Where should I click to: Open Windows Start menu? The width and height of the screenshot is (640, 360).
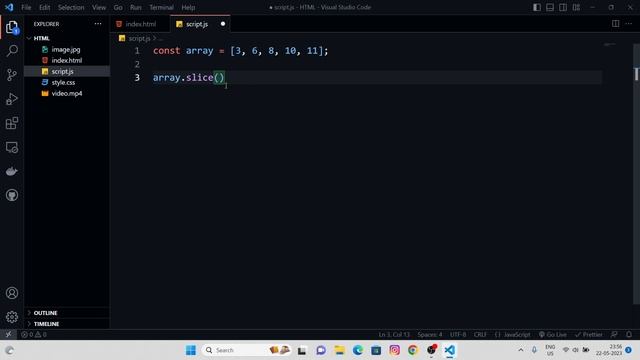[x=191, y=350]
